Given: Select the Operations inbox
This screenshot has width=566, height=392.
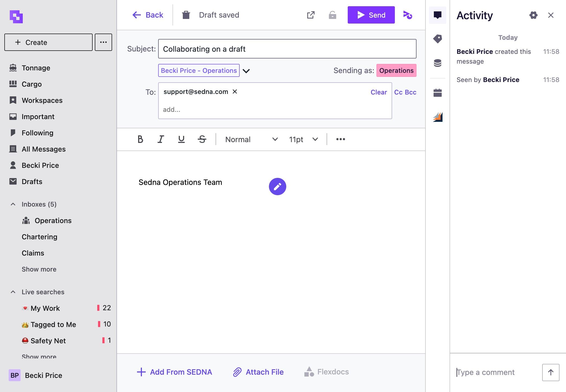Looking at the screenshot, I should point(53,220).
